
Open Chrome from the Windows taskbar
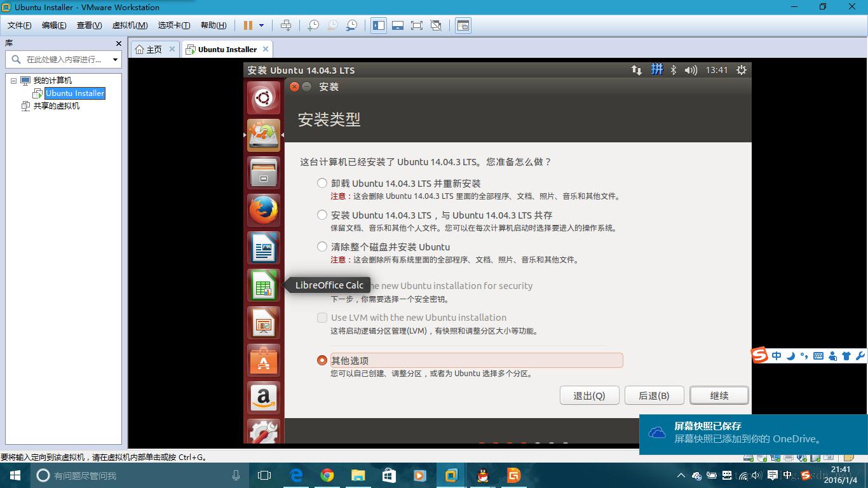tap(327, 475)
